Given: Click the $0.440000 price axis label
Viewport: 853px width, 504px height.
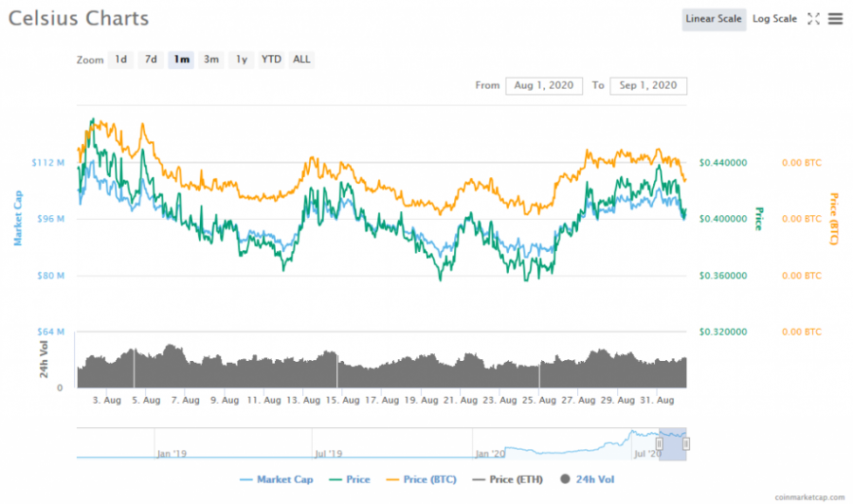Looking at the screenshot, I should (x=723, y=163).
